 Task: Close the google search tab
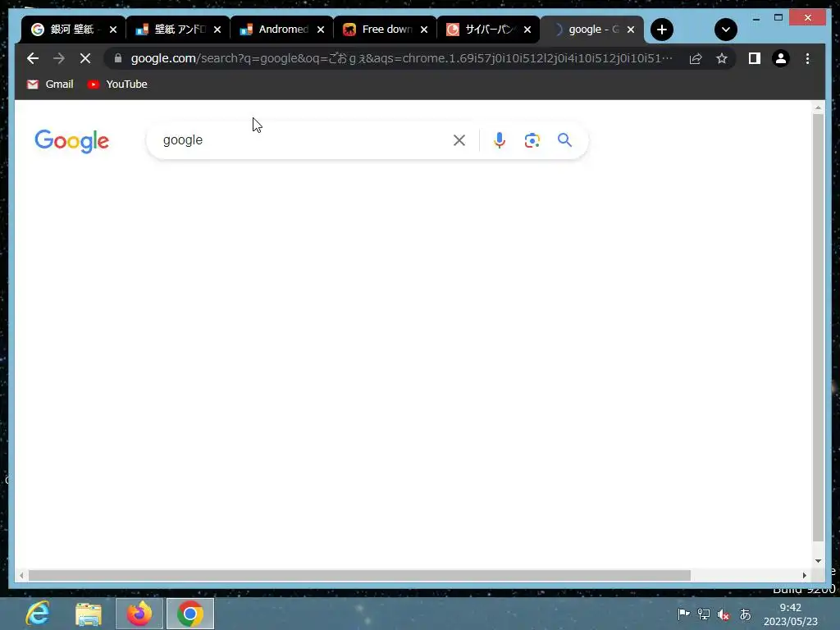[x=631, y=30]
